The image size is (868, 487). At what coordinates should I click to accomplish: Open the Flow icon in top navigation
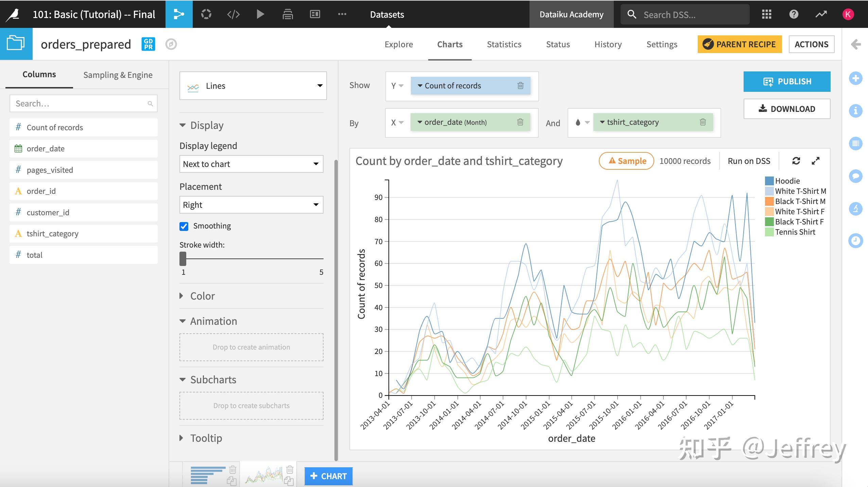(179, 14)
